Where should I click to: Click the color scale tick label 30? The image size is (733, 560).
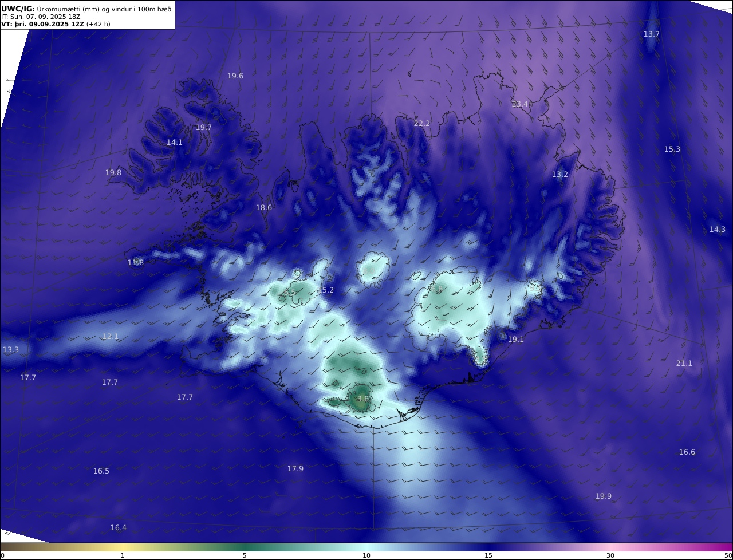(610, 555)
